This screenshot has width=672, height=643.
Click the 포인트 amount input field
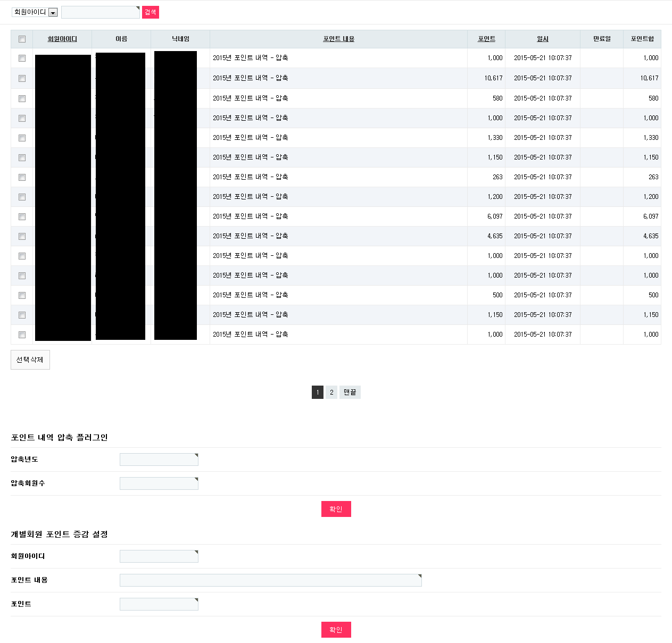[x=159, y=604]
